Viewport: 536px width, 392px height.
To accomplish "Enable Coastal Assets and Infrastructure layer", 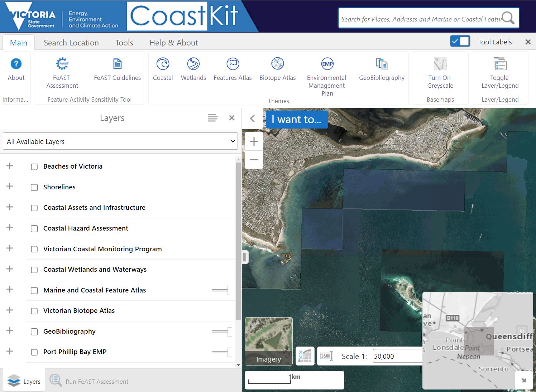I will click(x=34, y=208).
